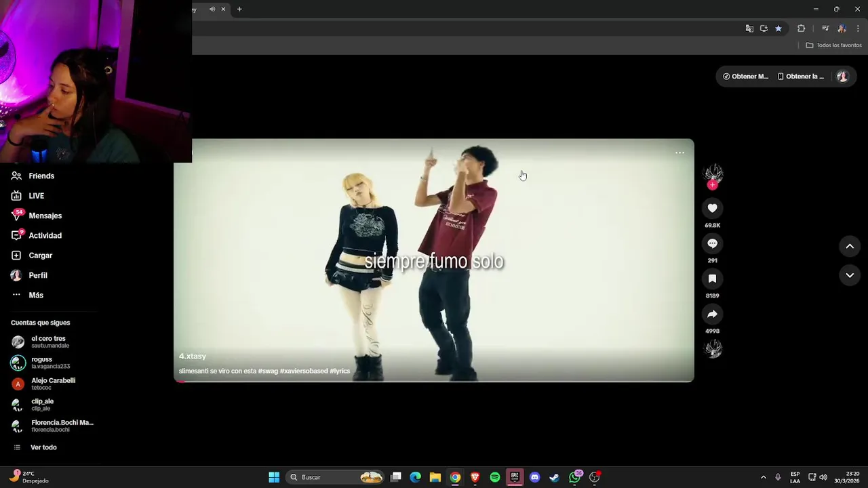
Task: Open the TikTok profile avatar at top right
Action: pyautogui.click(x=842, y=77)
